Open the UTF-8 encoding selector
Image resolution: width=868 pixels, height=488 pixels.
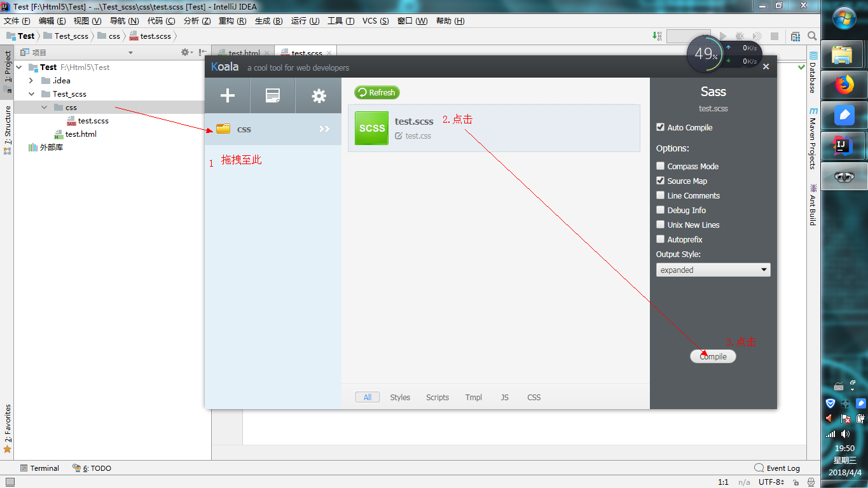pyautogui.click(x=771, y=482)
